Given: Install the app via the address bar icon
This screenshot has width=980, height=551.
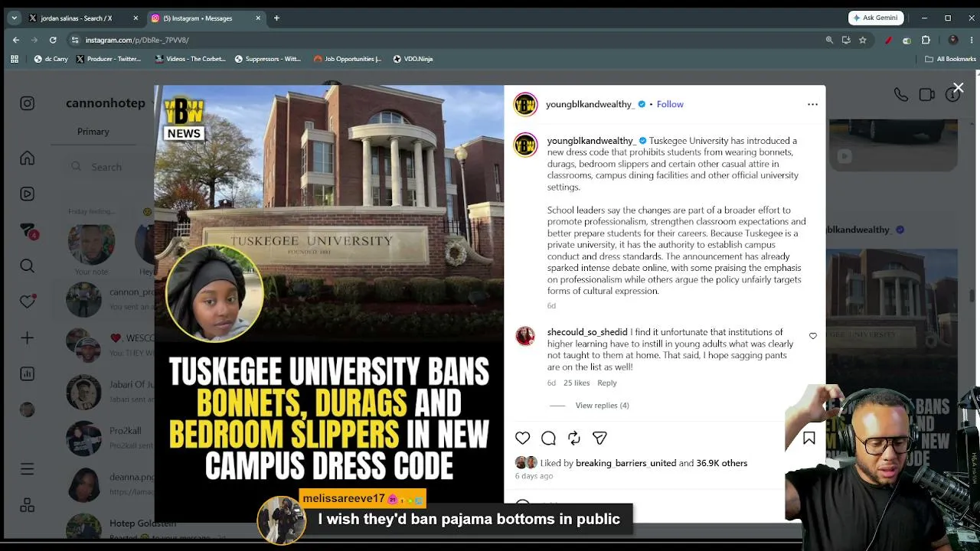Looking at the screenshot, I should (x=846, y=40).
